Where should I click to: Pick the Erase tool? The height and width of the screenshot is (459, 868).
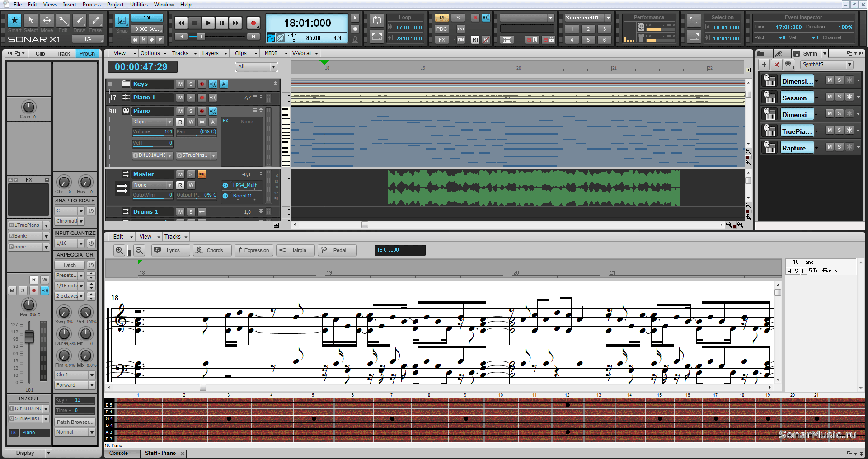tap(95, 20)
